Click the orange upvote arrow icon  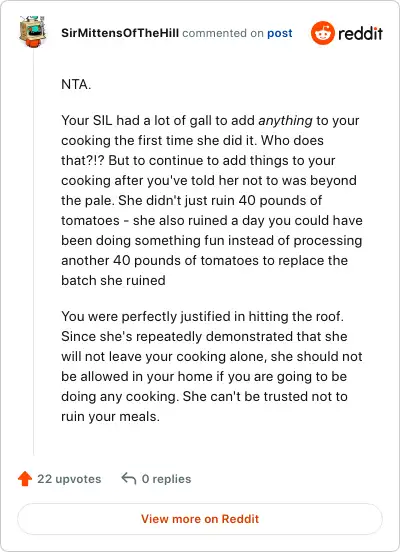coord(25,479)
